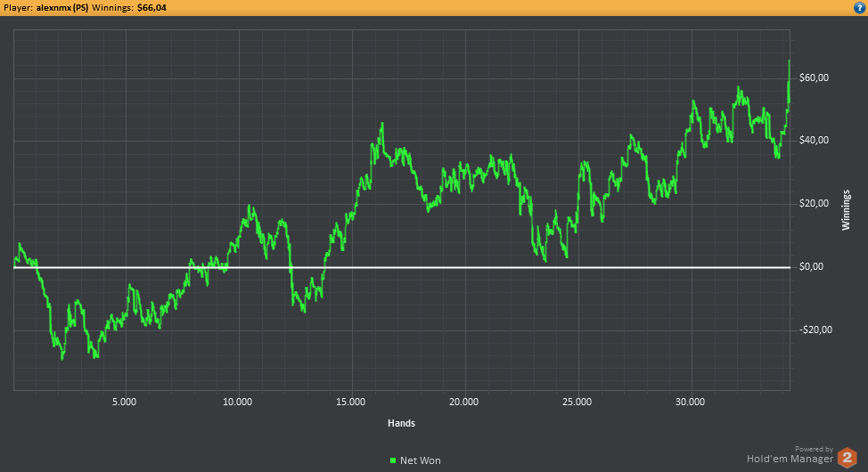Click the $0,00 axis label

click(812, 266)
